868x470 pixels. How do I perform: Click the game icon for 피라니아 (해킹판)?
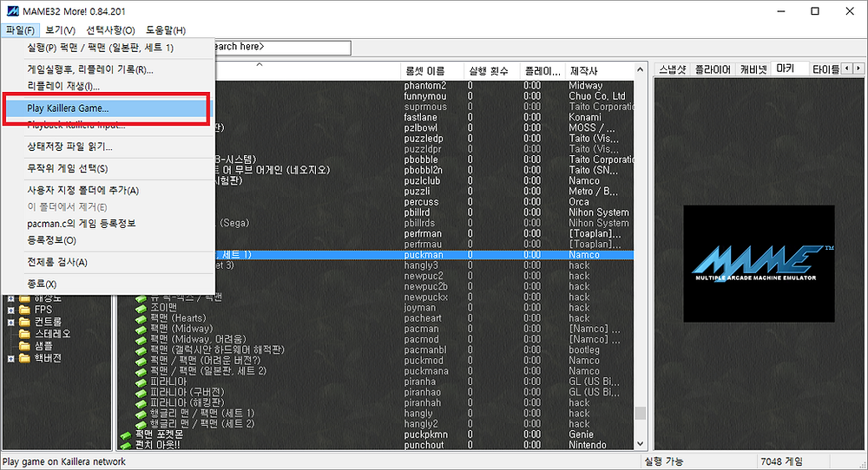(141, 402)
